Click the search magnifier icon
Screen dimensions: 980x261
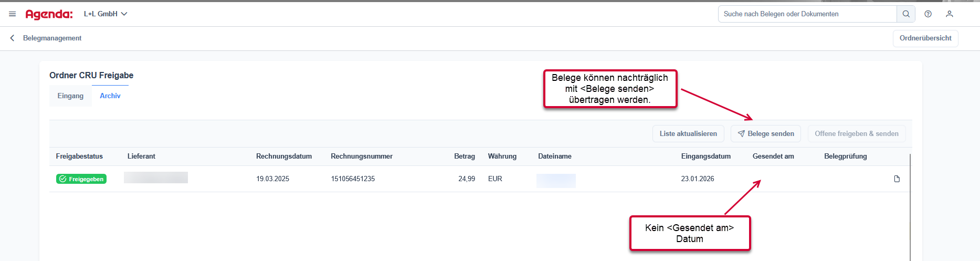pyautogui.click(x=906, y=14)
